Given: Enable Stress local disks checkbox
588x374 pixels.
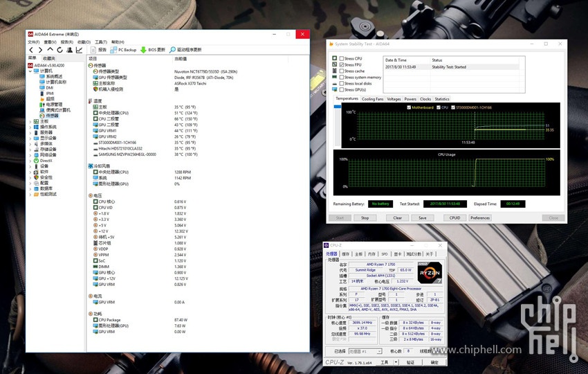Looking at the screenshot, I should point(342,83).
